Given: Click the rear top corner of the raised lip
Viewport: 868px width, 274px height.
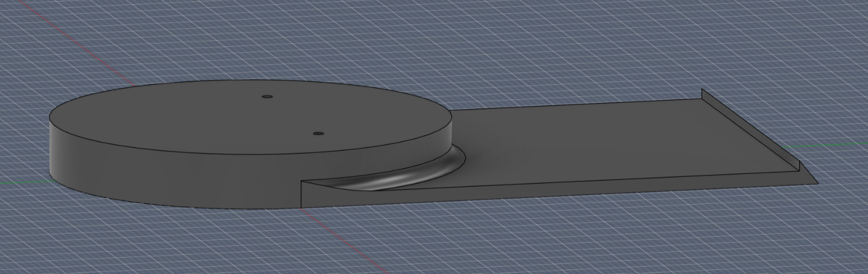Looking at the screenshot, I should pos(702,89).
